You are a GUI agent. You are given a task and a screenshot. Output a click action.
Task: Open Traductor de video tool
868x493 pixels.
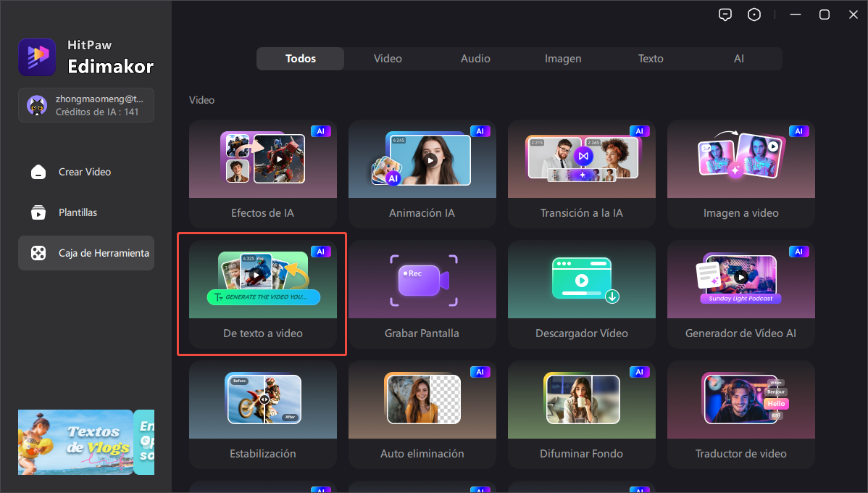pos(741,415)
